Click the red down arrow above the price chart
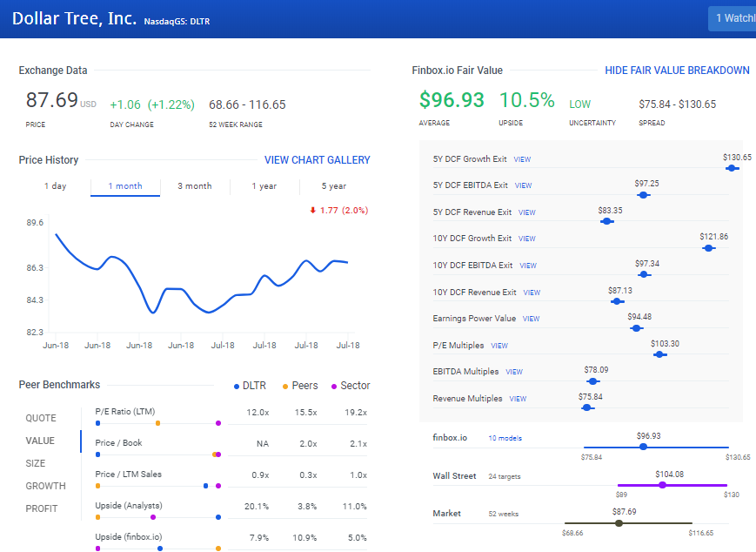 point(312,211)
